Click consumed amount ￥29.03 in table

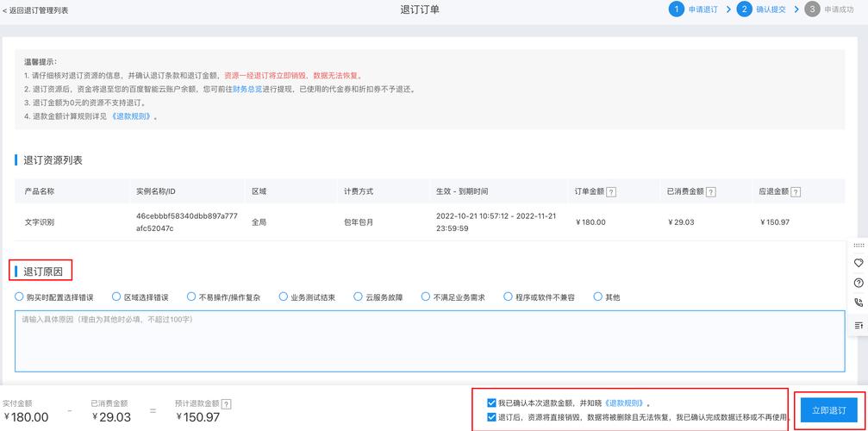coord(681,222)
